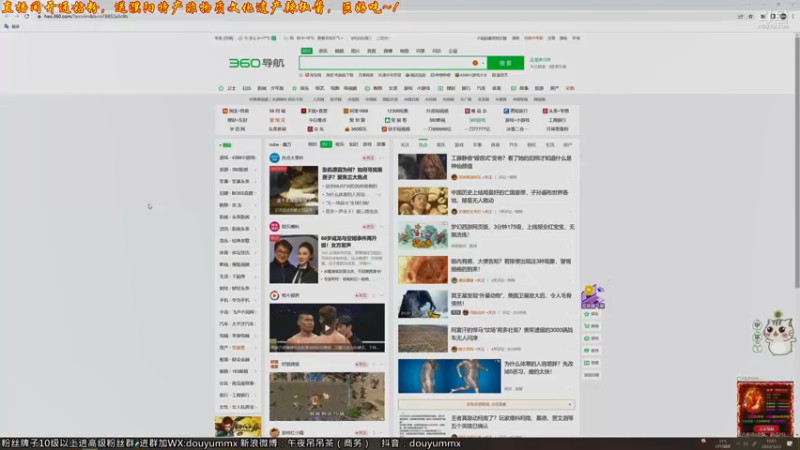Select the green 热点 feed tab
This screenshot has height=450, width=800.
pos(423,145)
